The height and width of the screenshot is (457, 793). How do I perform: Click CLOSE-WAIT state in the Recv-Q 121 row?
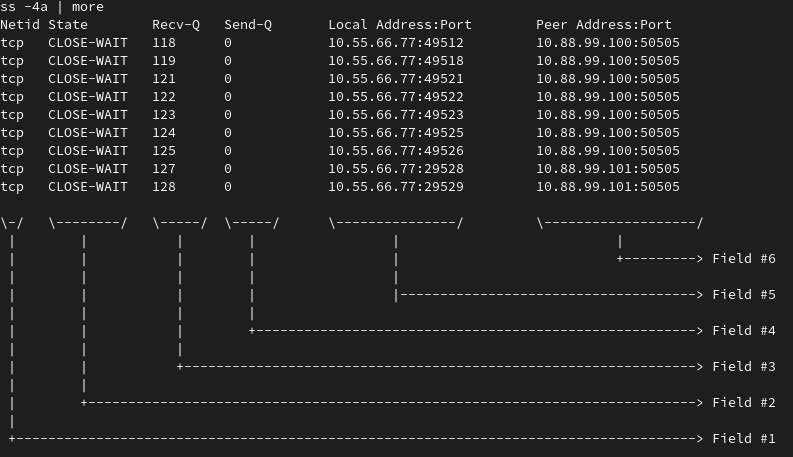pos(88,78)
